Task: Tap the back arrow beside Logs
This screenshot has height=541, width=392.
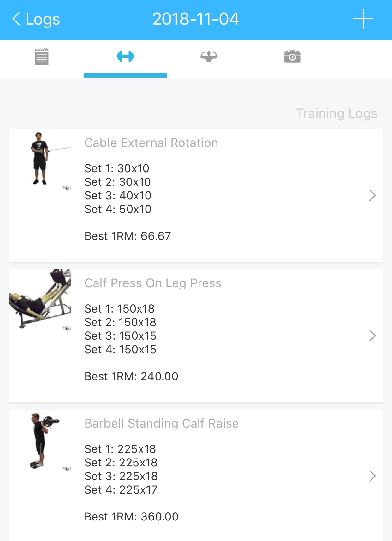Action: (x=16, y=19)
